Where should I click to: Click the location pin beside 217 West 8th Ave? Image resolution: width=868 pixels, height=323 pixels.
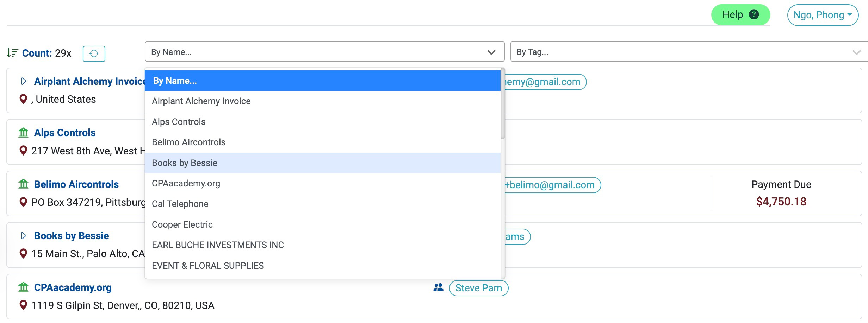point(23,151)
